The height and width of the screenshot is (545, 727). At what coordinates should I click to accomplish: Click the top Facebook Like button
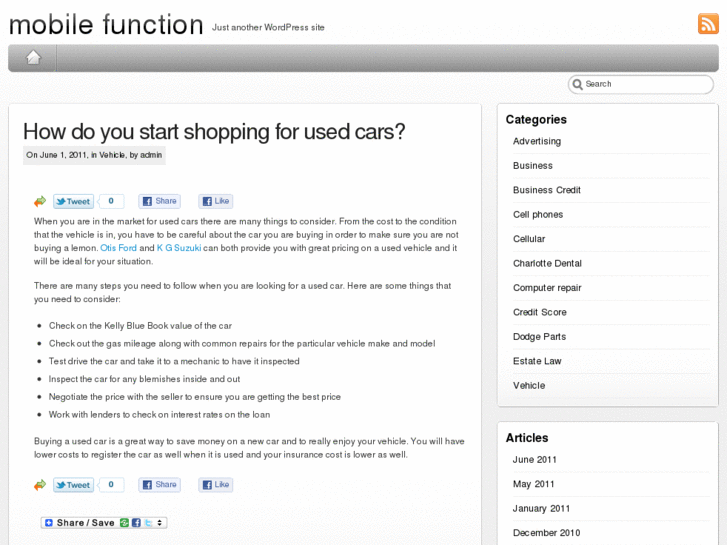pyautogui.click(x=216, y=201)
